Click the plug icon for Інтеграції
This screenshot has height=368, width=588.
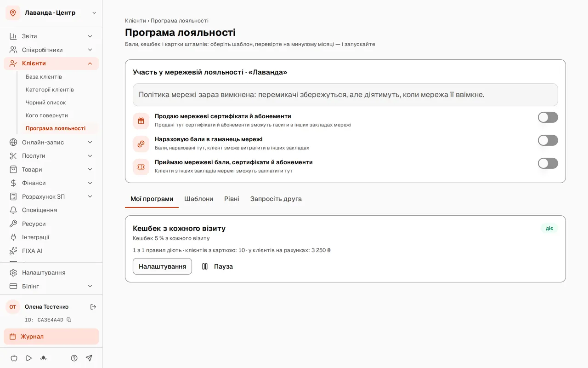[x=13, y=237]
